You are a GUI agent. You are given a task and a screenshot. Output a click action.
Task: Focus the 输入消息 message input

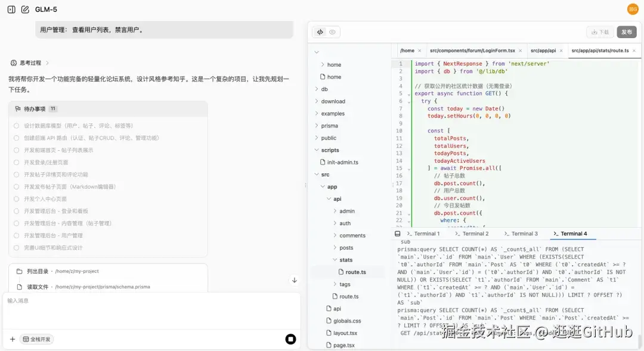(151, 310)
